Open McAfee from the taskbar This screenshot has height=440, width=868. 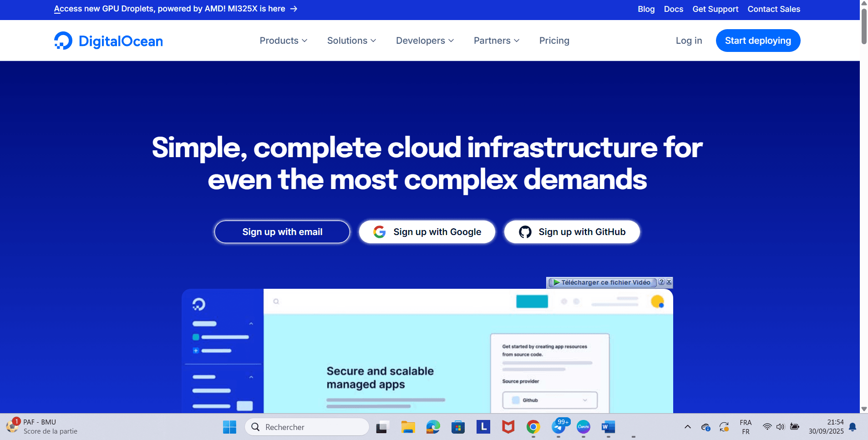point(508,427)
